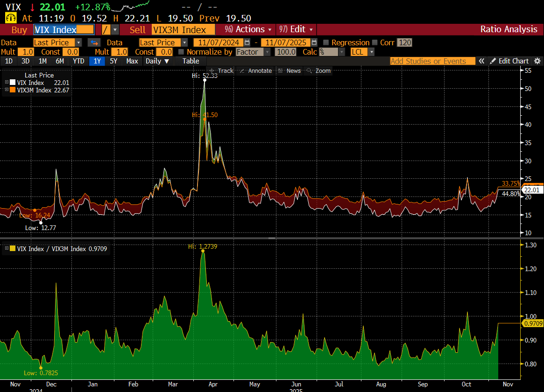This screenshot has width=544, height=392.
Task: Activate the Annotate tool
Action: (256, 71)
